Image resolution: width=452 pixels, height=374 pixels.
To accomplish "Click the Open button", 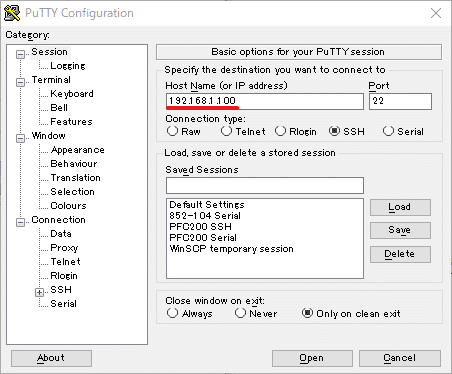I will click(x=312, y=358).
